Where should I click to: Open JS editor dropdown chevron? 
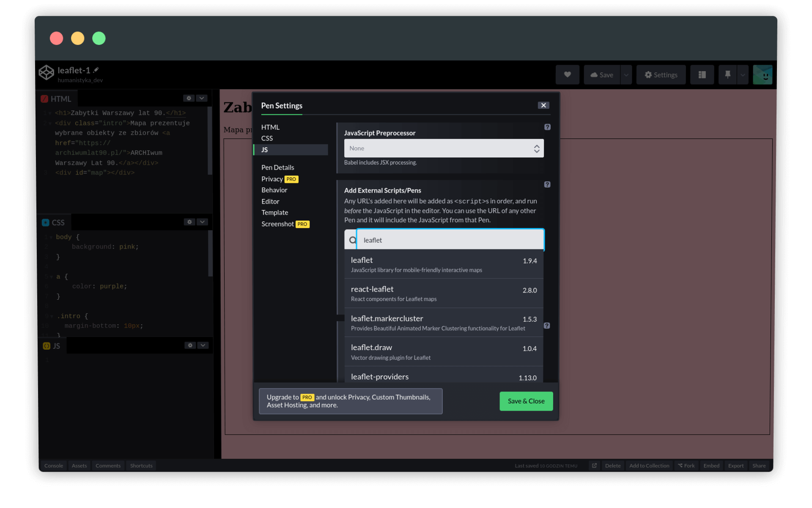click(x=203, y=345)
